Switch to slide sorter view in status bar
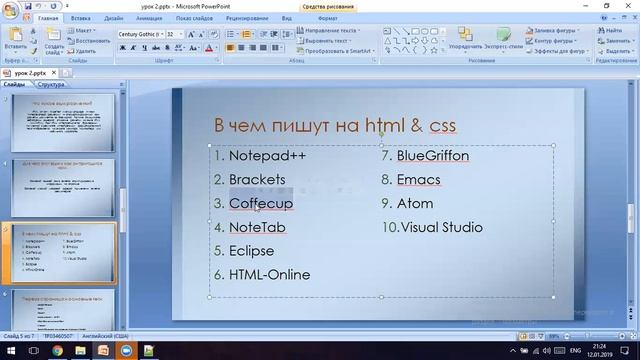 tap(532, 336)
